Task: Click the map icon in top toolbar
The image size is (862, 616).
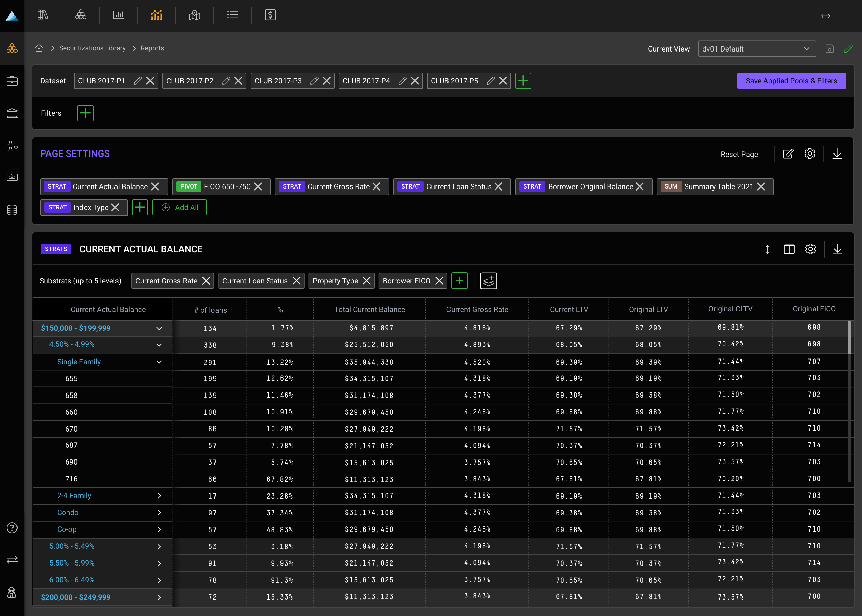Action: pos(194,15)
